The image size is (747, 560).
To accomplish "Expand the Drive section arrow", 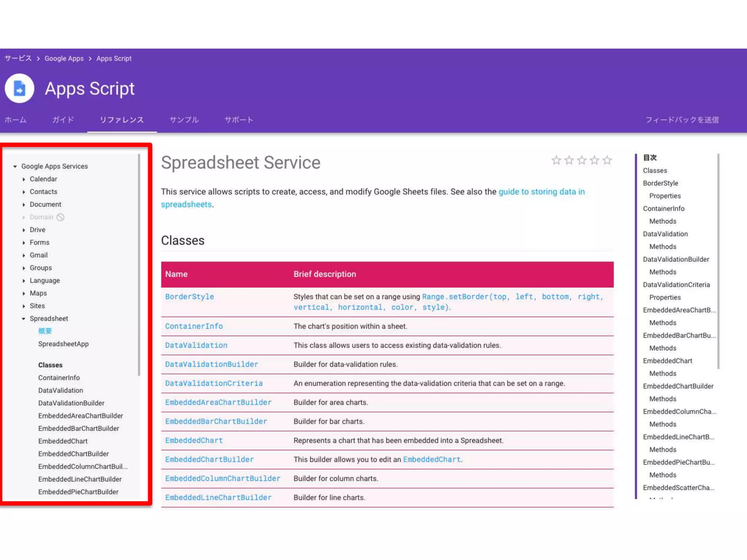I will (24, 230).
